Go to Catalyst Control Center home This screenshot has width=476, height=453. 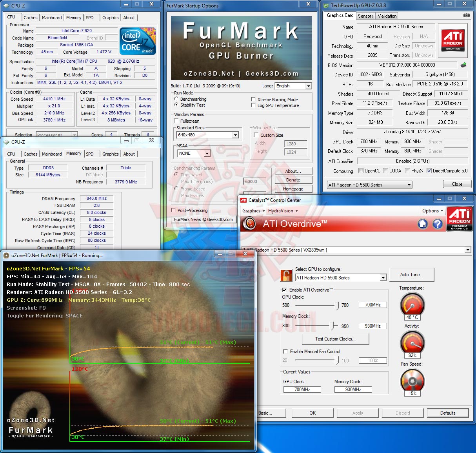click(422, 224)
